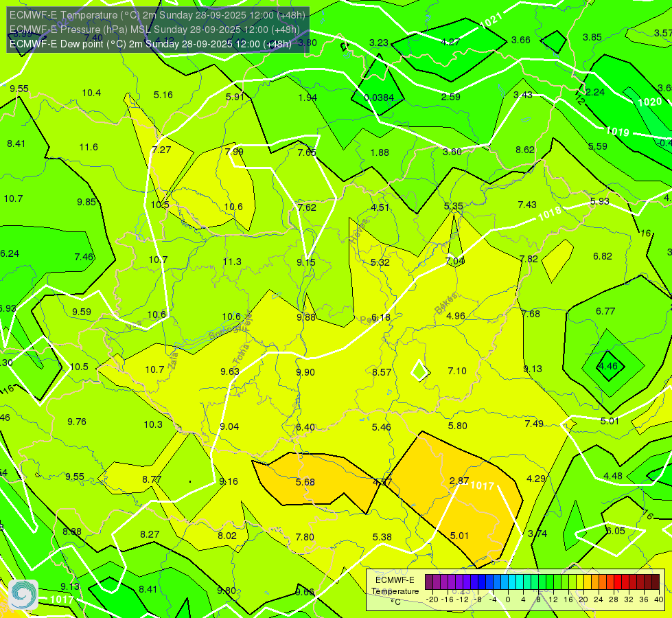Click the 10.4 dew point value
This screenshot has height=618, width=672.
[91, 93]
